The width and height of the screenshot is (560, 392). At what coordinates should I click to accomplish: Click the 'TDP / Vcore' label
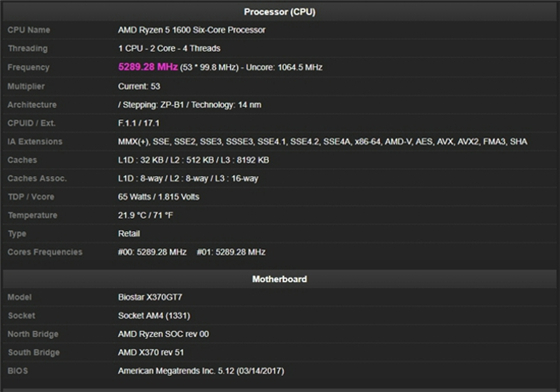tap(31, 197)
